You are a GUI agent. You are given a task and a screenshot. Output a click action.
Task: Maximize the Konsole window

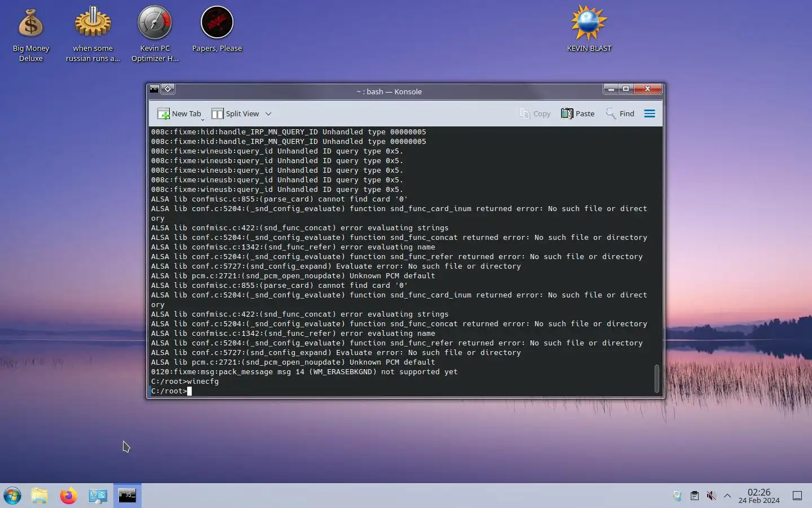tap(625, 89)
